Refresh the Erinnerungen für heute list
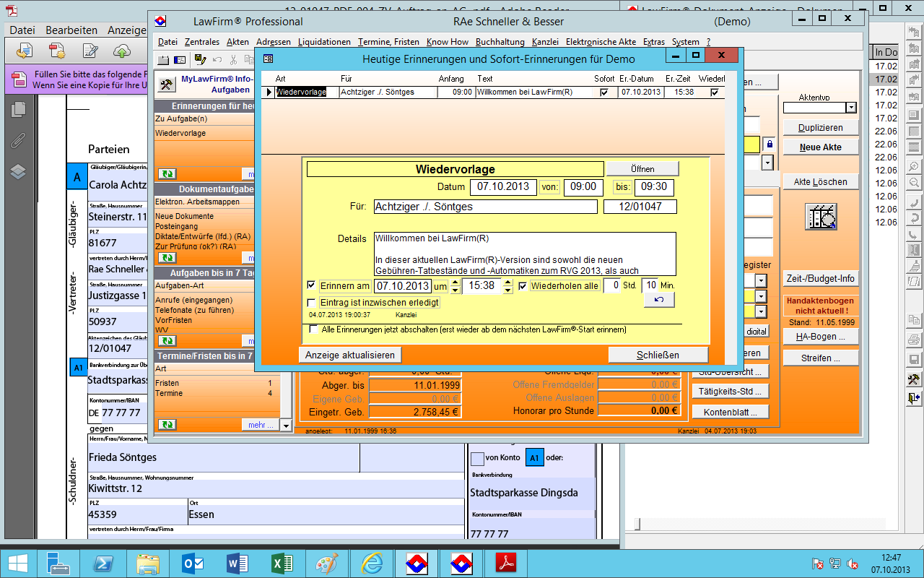 coord(167,174)
